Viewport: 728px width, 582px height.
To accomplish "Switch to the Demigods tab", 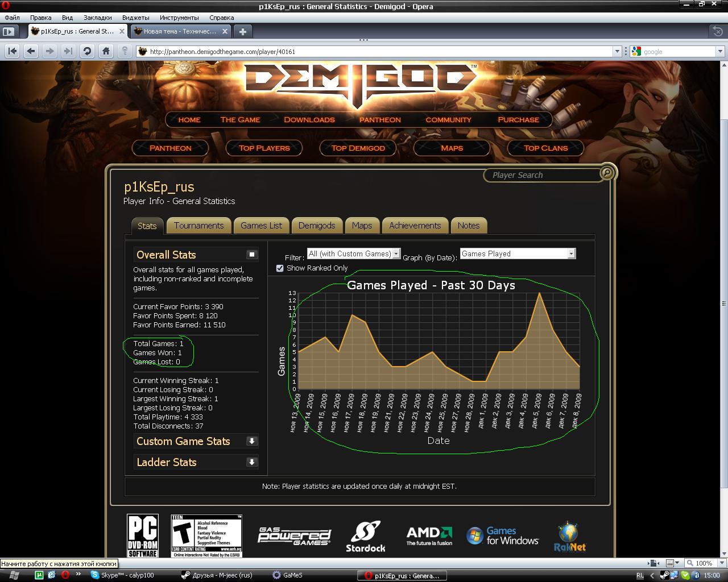I will pos(317,226).
